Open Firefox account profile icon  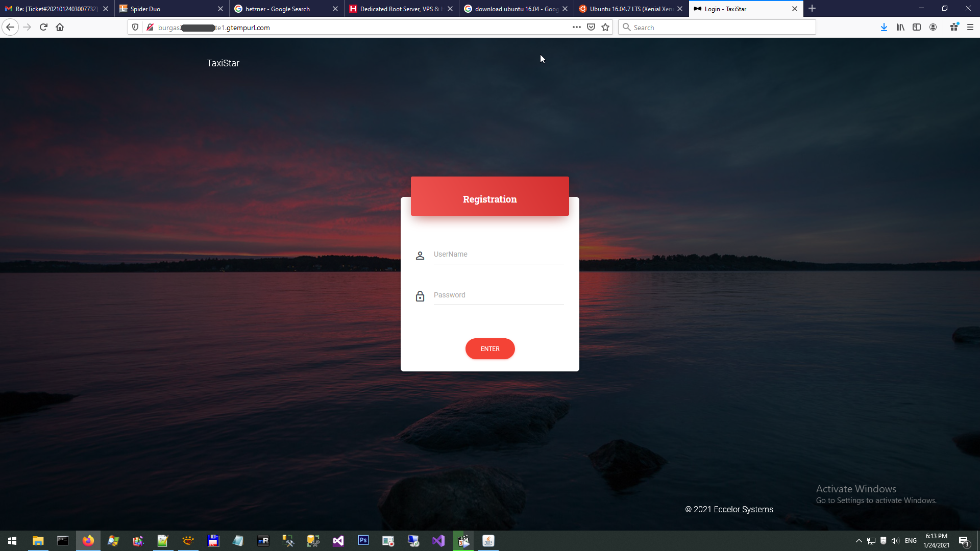tap(933, 28)
